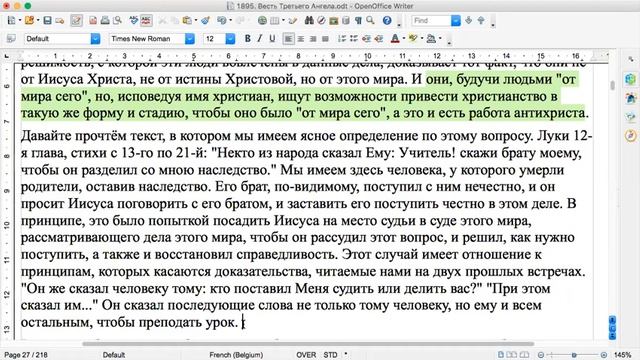Toggle Edit File mode icon
640x360 pixels.
click(76, 20)
